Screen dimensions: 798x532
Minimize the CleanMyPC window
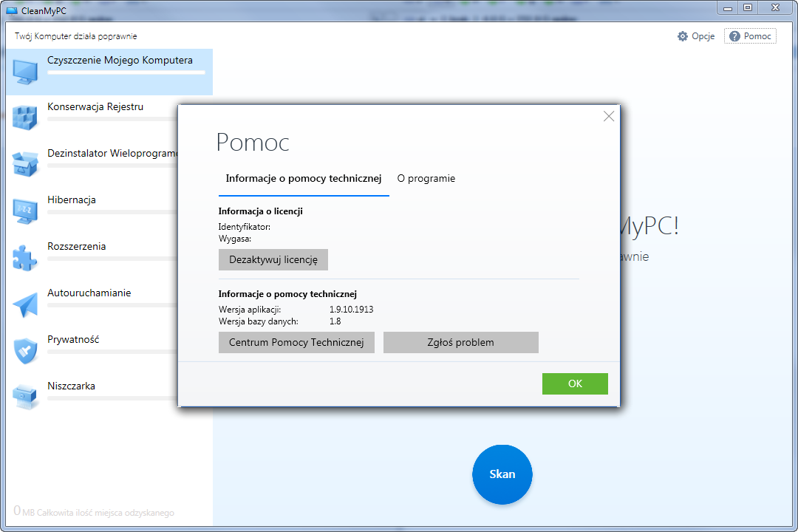728,7
